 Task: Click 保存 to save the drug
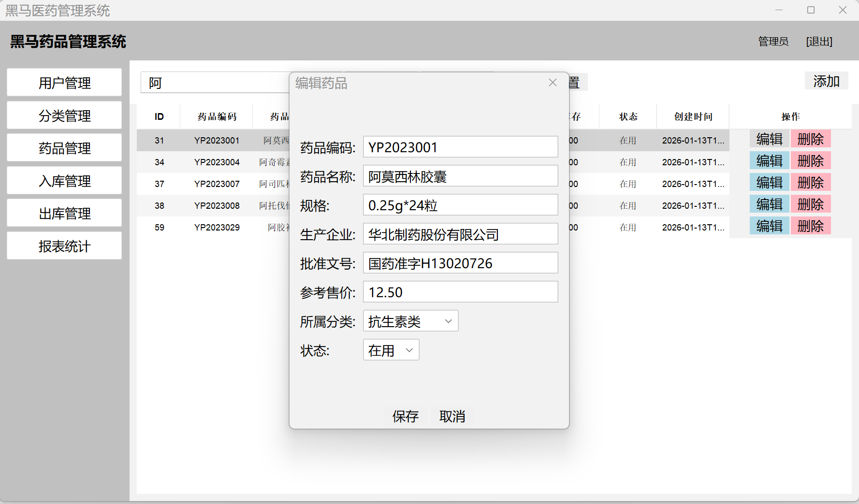point(405,416)
